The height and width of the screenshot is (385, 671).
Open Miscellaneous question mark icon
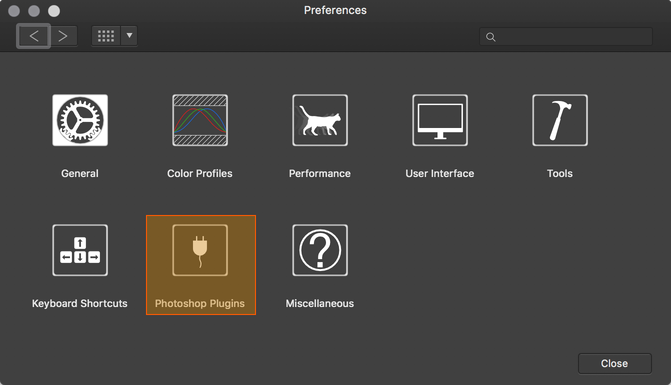(320, 250)
